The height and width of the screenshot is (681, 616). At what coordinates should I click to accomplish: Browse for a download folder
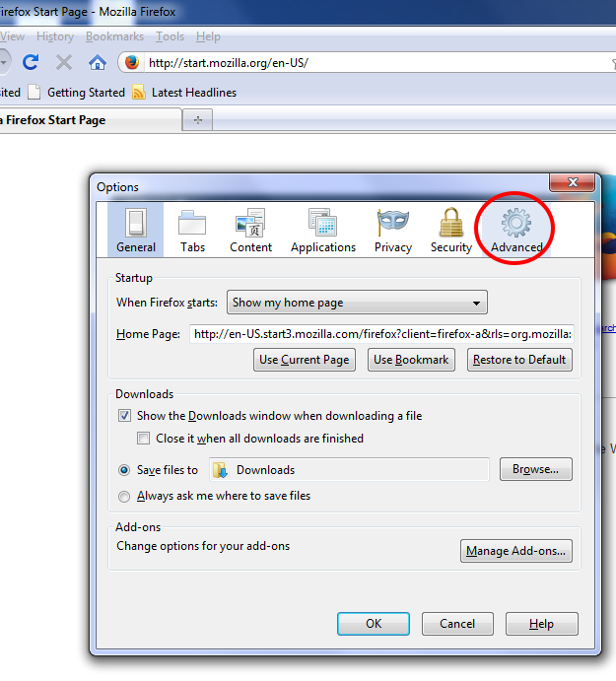[535, 469]
